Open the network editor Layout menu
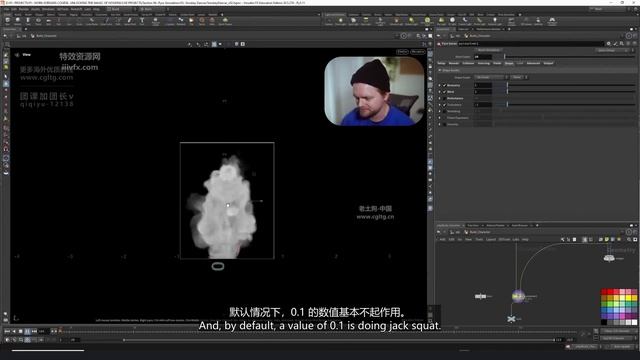 (x=491, y=240)
